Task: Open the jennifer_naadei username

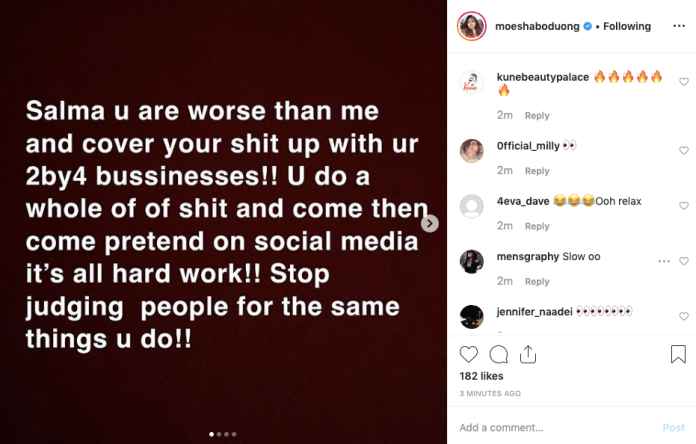Action: pos(534,312)
